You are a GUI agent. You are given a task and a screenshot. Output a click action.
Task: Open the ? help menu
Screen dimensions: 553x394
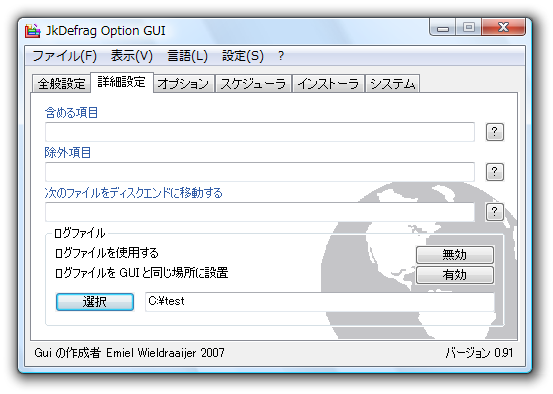(281, 56)
